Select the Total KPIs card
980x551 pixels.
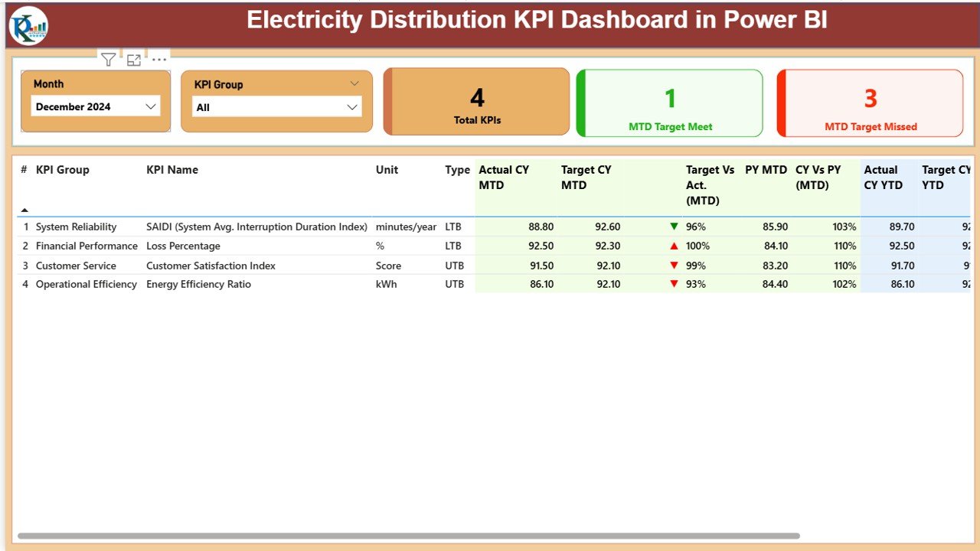(x=477, y=103)
